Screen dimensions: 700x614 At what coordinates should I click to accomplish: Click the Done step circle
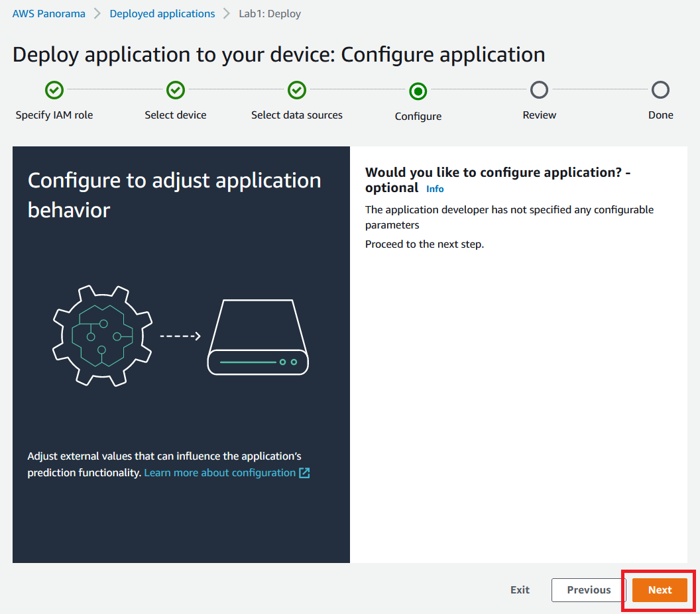[660, 89]
